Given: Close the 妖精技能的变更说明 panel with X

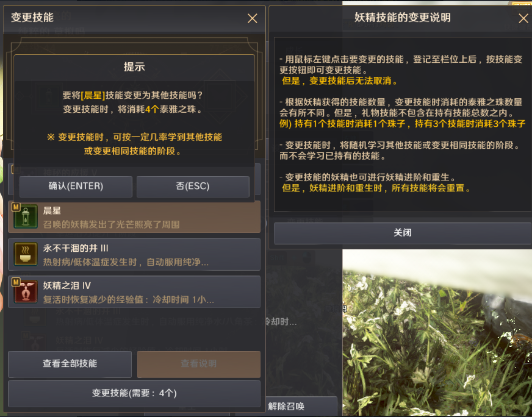Looking at the screenshot, I should pos(523,18).
